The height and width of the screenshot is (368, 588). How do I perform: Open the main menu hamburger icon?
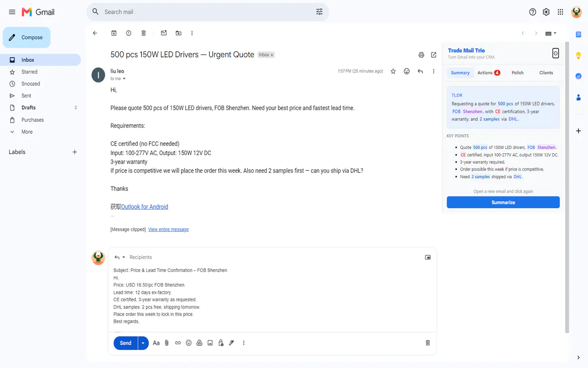12,12
